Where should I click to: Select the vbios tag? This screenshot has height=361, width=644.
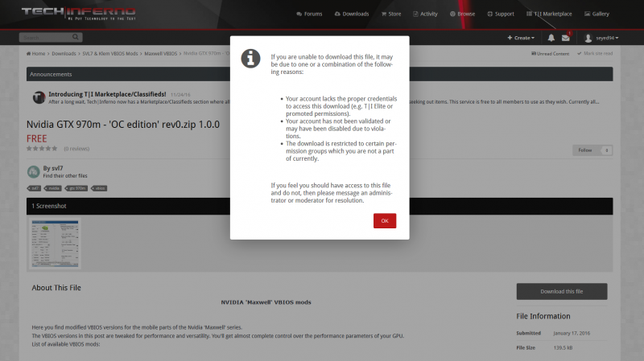99,188
